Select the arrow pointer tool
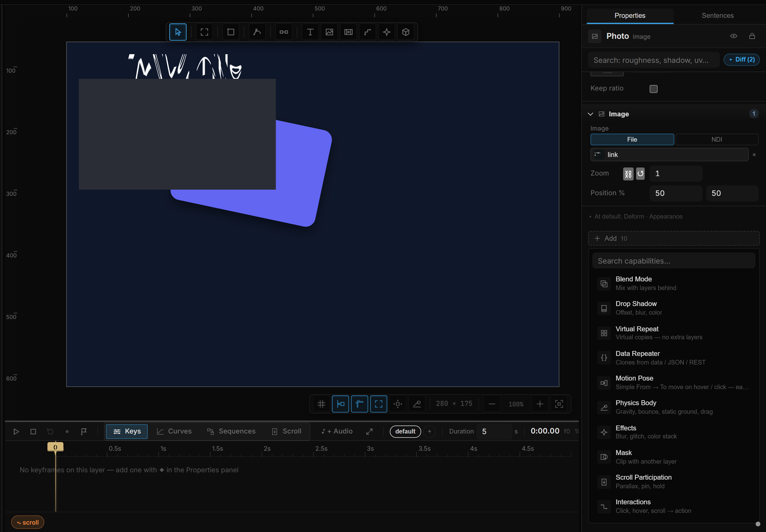766x532 pixels. pyautogui.click(x=178, y=32)
